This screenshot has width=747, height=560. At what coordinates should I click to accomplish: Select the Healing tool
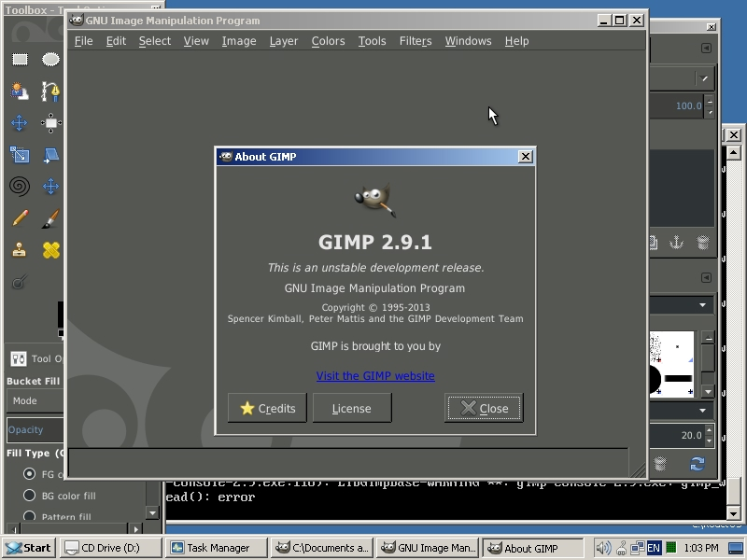tap(49, 249)
